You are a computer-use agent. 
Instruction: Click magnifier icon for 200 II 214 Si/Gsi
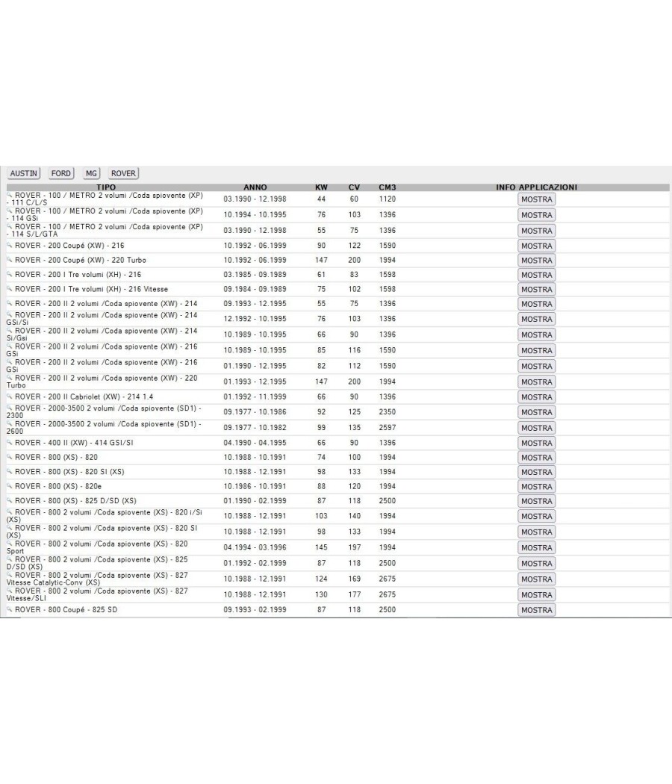(x=10, y=330)
